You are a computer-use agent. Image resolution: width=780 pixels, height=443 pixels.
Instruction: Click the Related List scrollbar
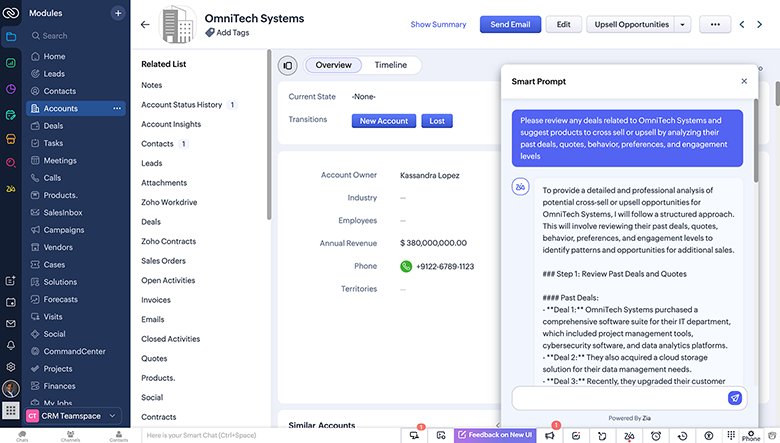(x=269, y=134)
